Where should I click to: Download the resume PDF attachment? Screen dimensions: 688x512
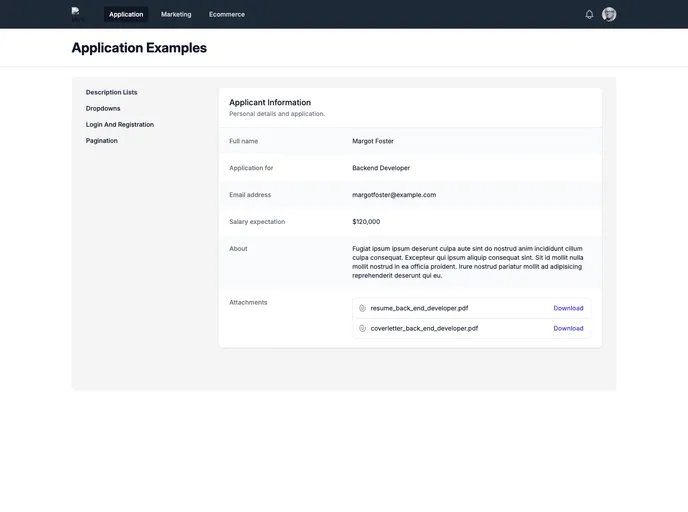(x=568, y=308)
